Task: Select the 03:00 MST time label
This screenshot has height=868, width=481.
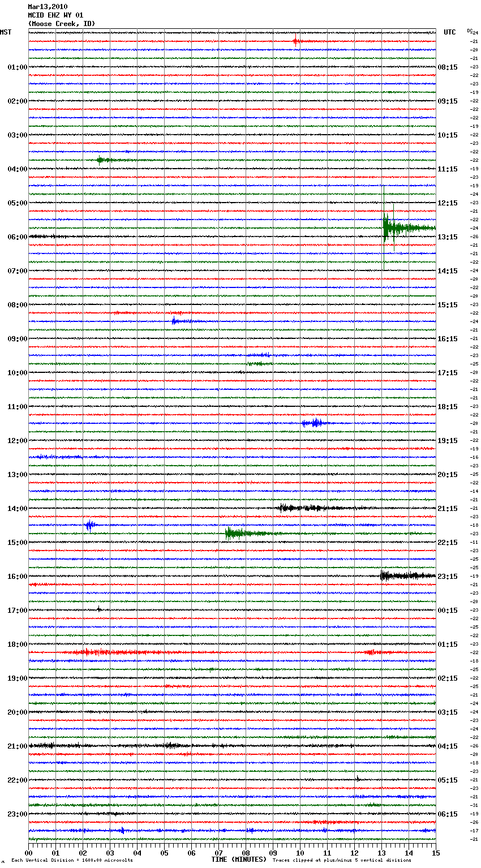Action: tap(18, 135)
